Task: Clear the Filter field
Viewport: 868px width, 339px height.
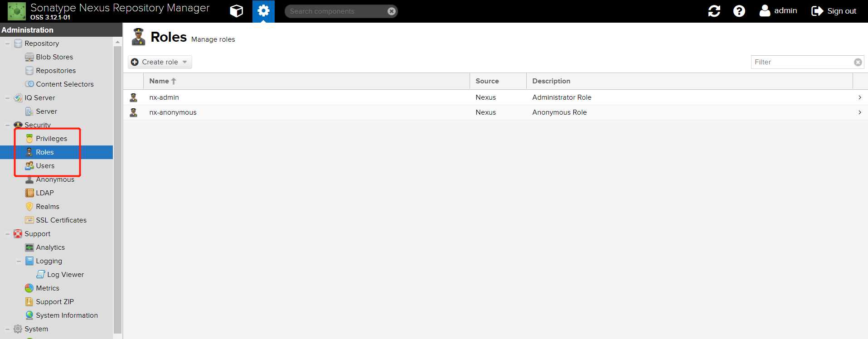Action: pos(858,62)
